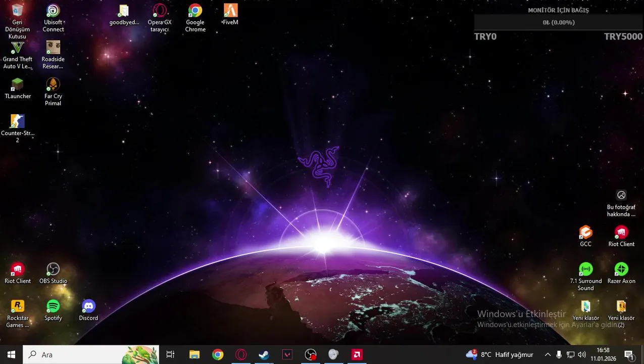Open the notification center
644x364 pixels.
[x=629, y=354]
